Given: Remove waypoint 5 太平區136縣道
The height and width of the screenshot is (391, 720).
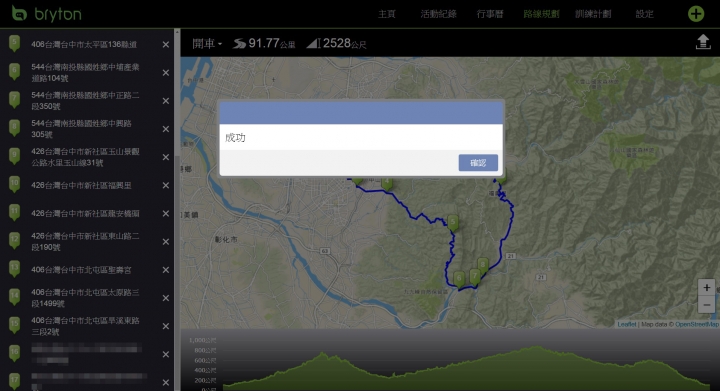Looking at the screenshot, I should [166, 45].
